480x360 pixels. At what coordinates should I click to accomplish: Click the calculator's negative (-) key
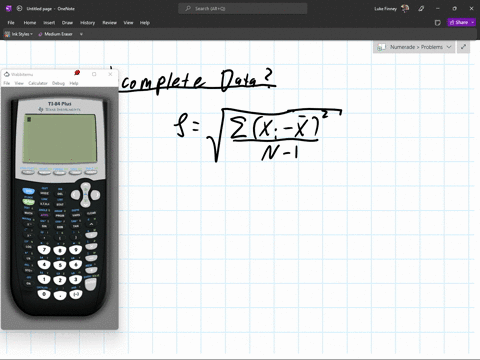coord(76,294)
